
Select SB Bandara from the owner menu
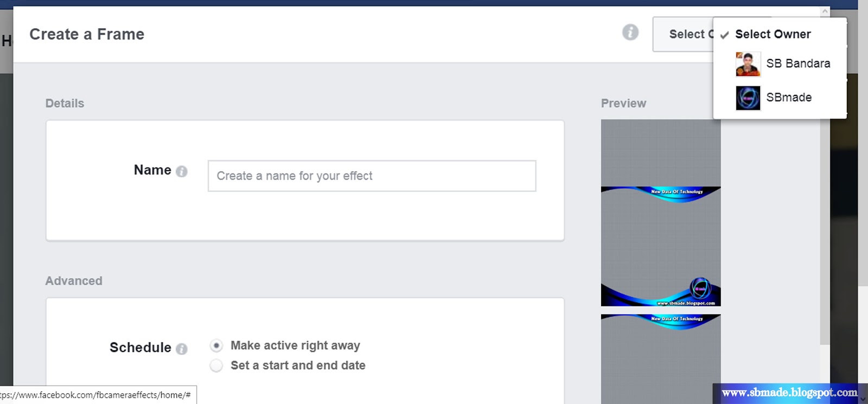coord(798,63)
